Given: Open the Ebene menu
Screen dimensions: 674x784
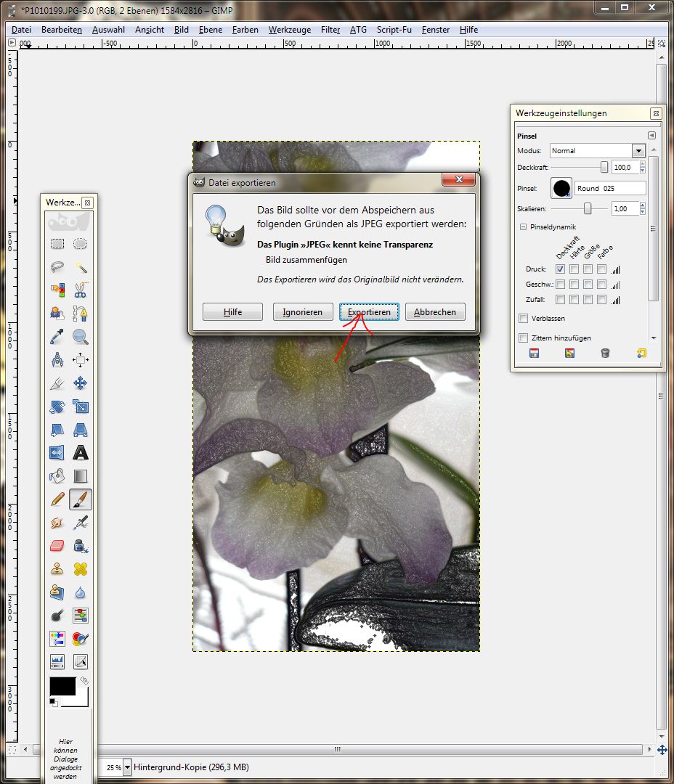Looking at the screenshot, I should [210, 30].
